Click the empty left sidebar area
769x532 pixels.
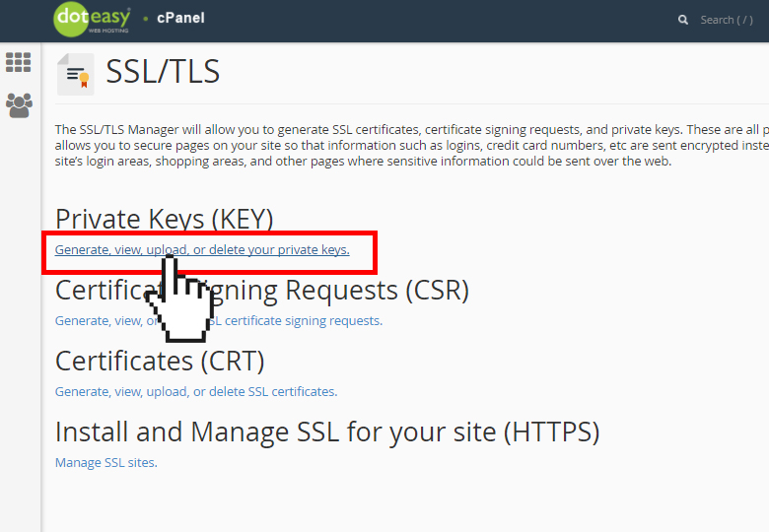point(20,323)
